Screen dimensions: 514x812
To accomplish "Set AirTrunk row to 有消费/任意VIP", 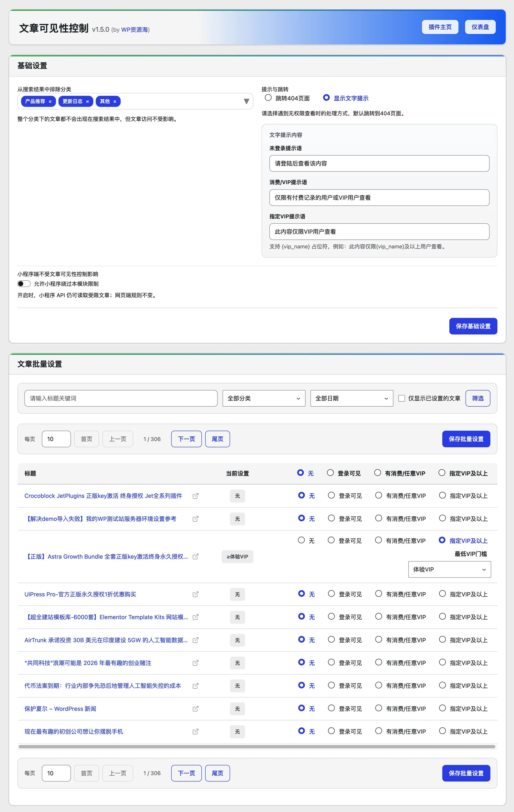I will 378,639.
